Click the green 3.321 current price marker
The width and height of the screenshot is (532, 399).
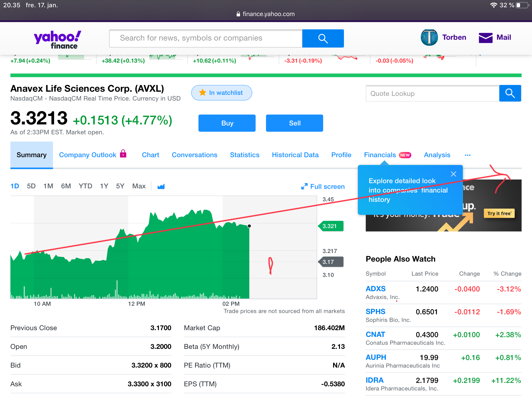[331, 226]
